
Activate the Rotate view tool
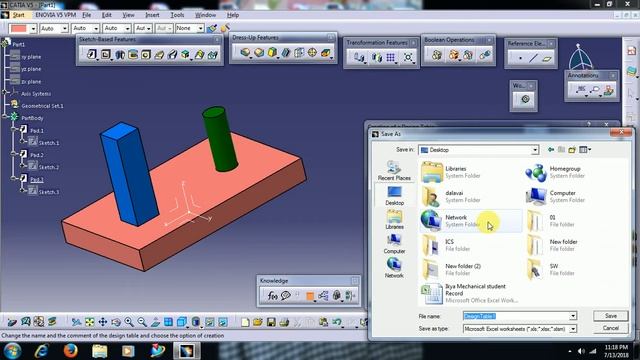point(116,322)
